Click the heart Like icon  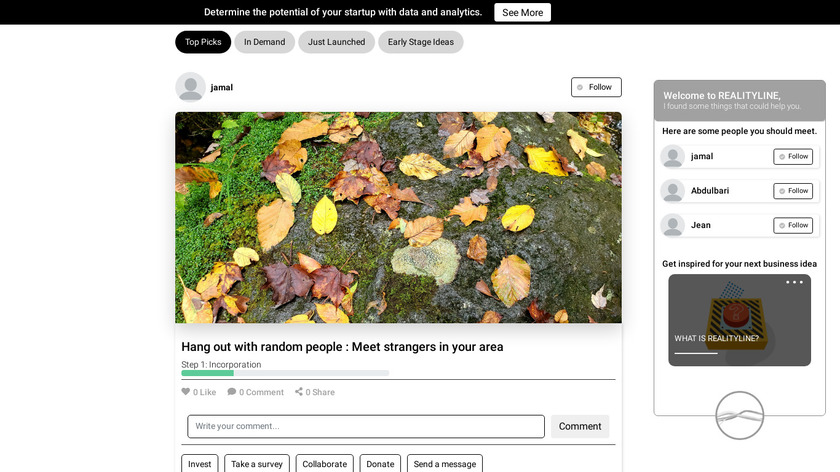point(185,392)
